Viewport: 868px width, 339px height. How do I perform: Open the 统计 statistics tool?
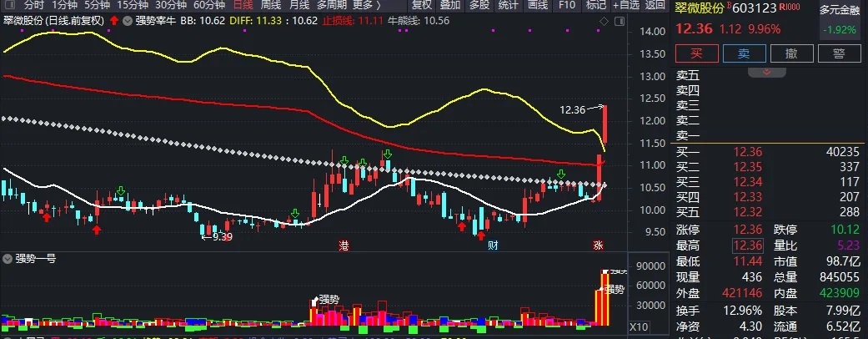coord(508,5)
